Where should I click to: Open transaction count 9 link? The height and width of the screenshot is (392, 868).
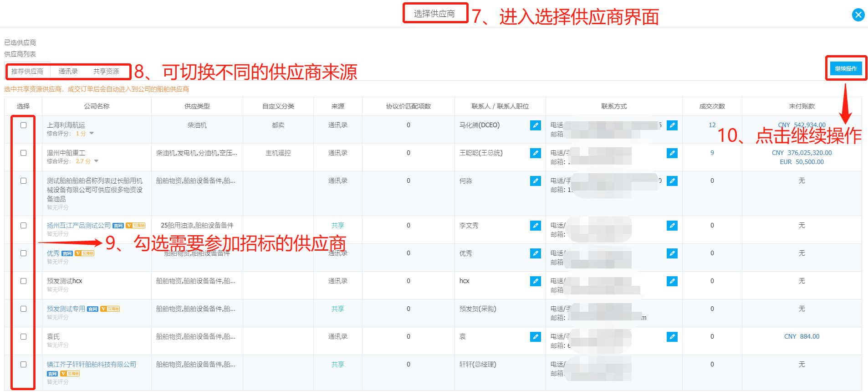click(x=712, y=153)
